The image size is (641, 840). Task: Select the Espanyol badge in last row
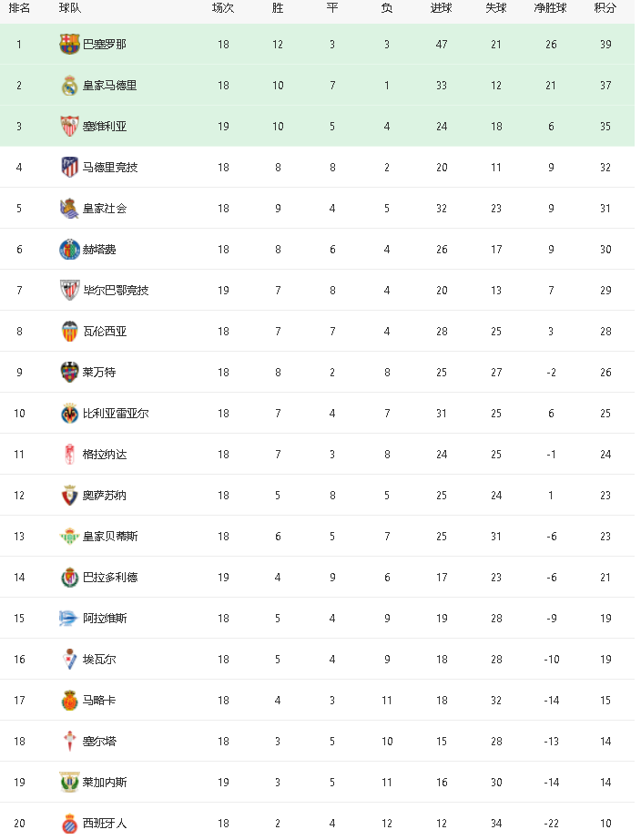[x=69, y=824]
